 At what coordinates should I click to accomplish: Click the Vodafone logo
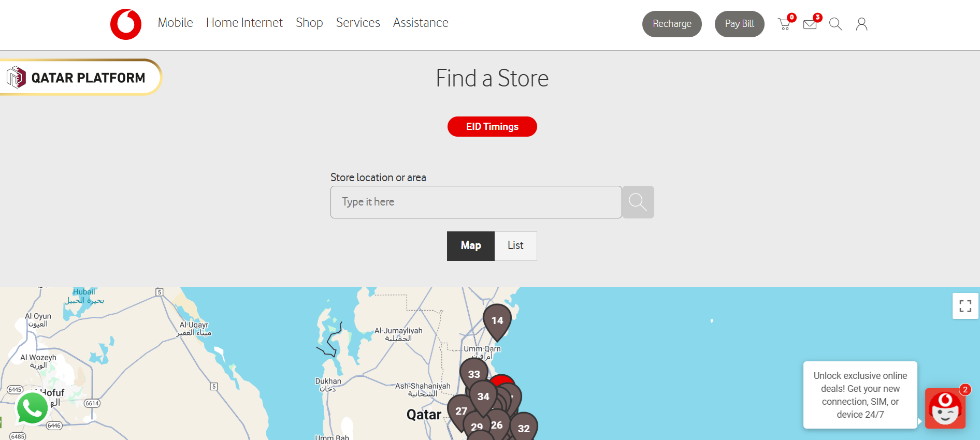pos(126,24)
